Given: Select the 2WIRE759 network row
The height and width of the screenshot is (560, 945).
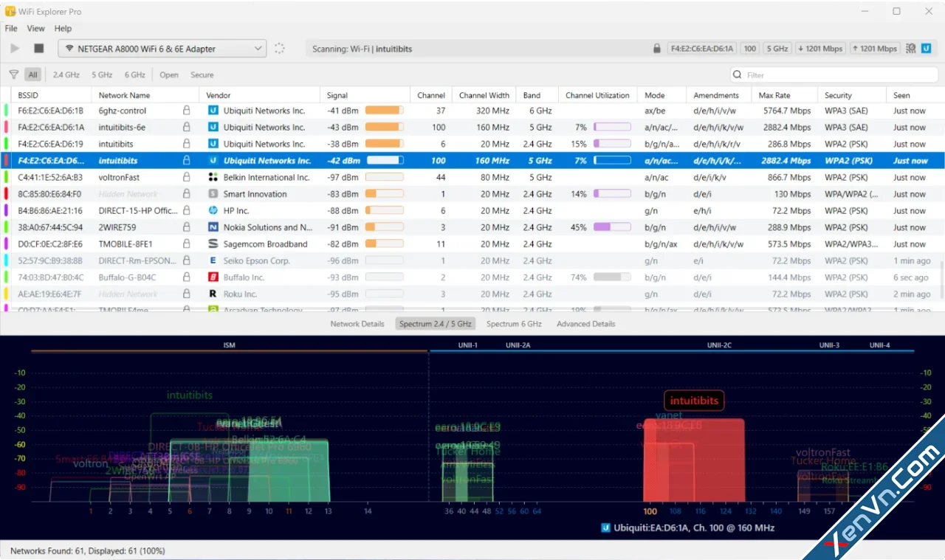Looking at the screenshot, I should pyautogui.click(x=472, y=227).
